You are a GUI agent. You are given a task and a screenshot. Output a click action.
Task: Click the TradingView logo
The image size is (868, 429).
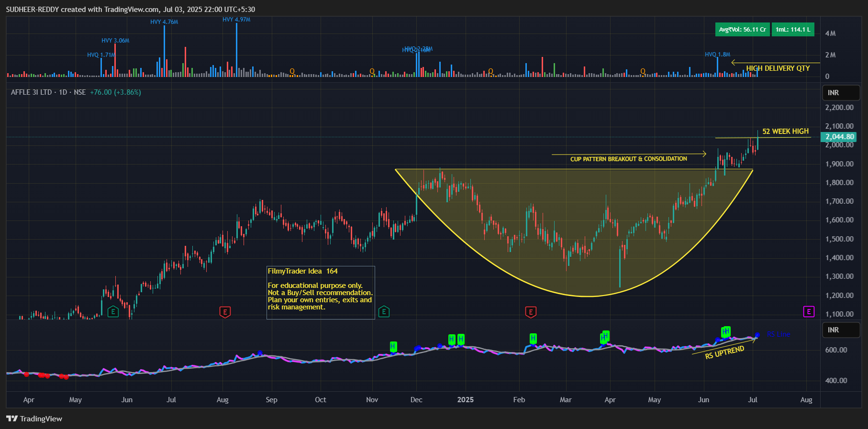click(x=34, y=418)
